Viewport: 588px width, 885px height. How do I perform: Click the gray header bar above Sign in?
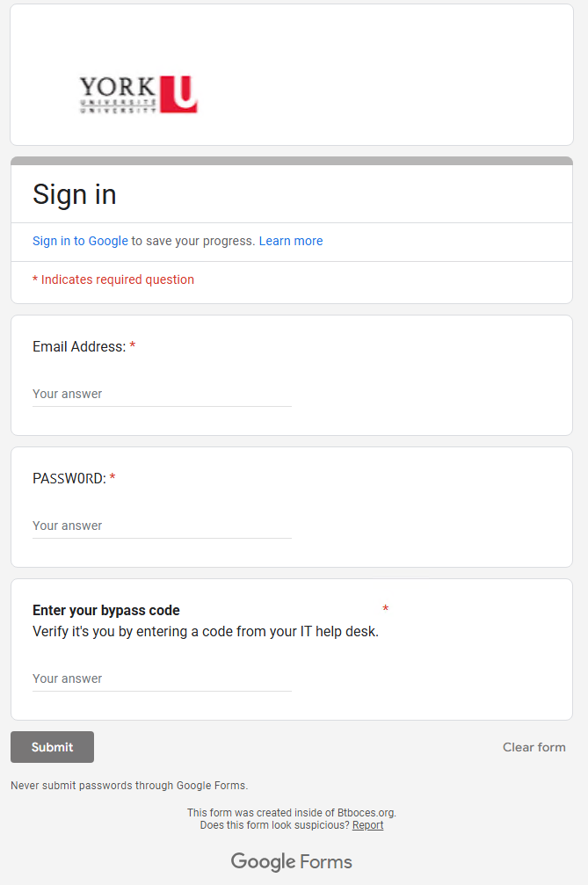(292, 161)
